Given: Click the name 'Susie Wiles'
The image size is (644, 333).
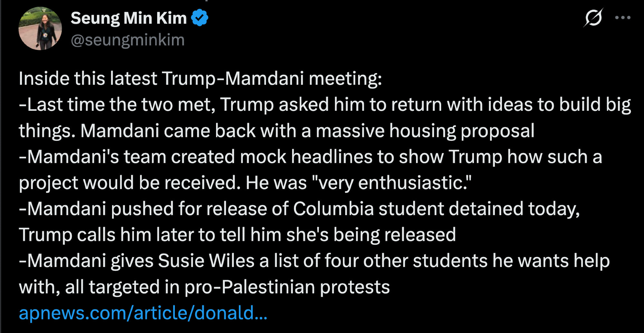Looking at the screenshot, I should coord(206,261).
